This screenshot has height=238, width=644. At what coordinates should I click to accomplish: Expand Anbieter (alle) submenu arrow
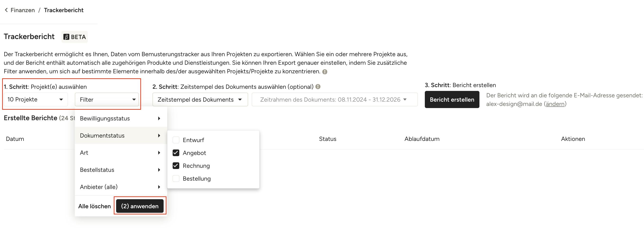(x=159, y=187)
